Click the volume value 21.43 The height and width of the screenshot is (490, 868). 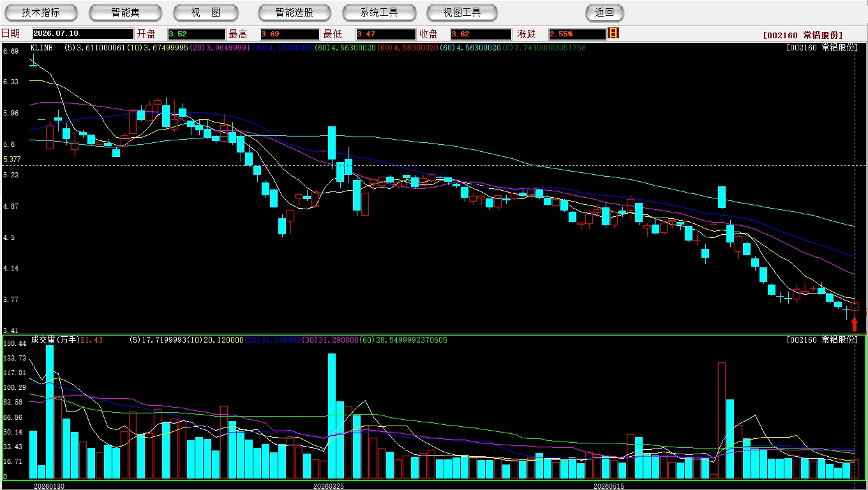[91, 340]
